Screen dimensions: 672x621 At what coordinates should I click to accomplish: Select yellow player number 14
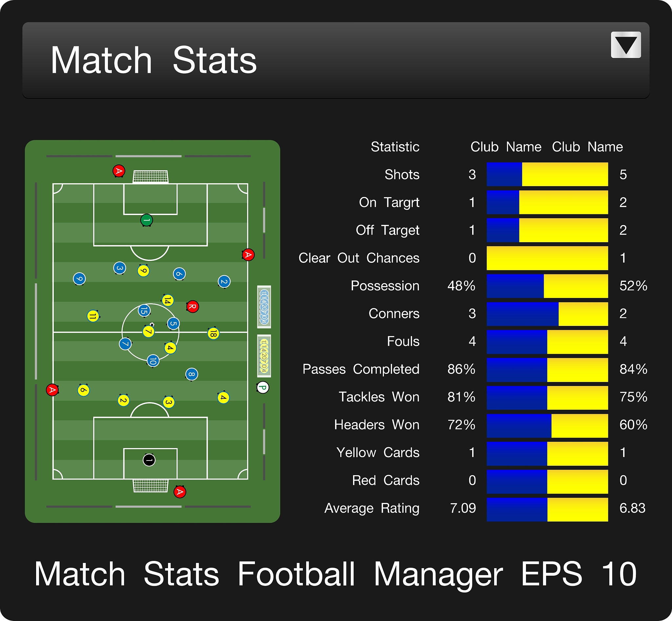coord(168,300)
